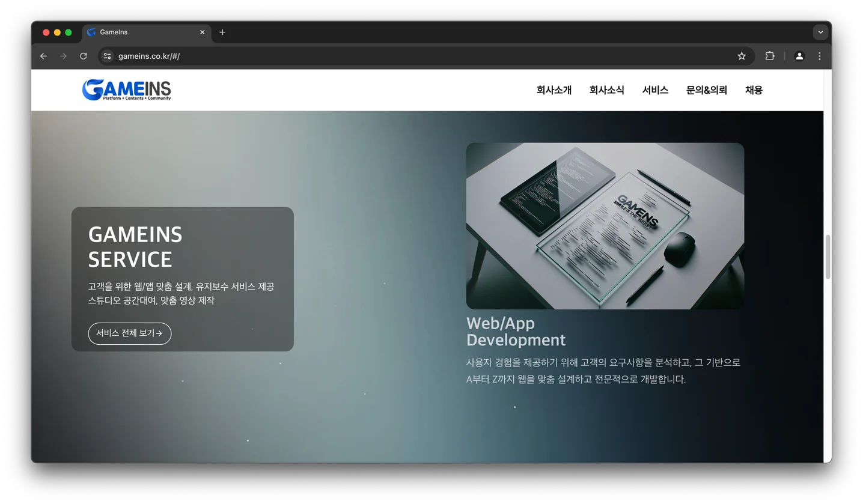863x504 pixels.
Task: Open the Chrome profile icon
Action: click(x=799, y=56)
